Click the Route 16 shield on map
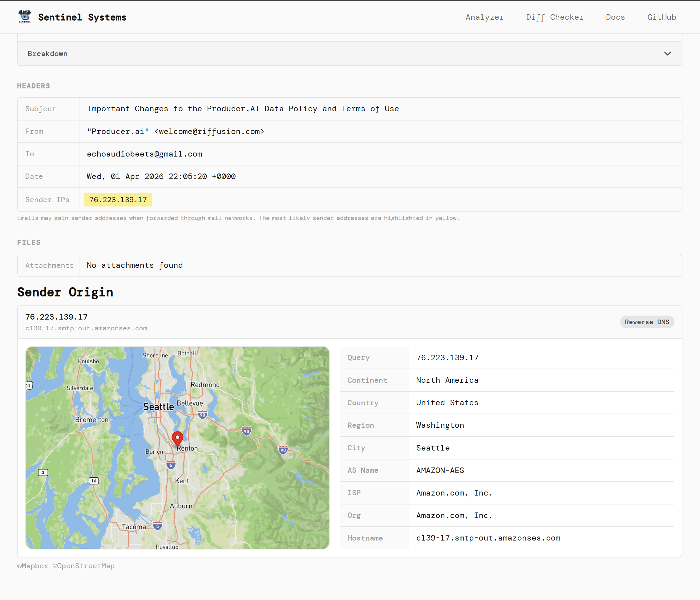Viewport: 700px width, 600px height. pyautogui.click(x=94, y=481)
